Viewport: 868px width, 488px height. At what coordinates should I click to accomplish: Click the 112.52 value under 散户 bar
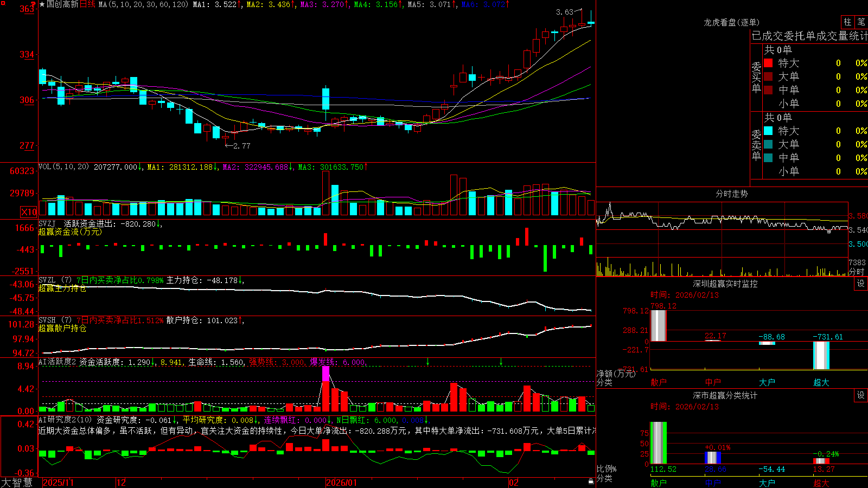click(663, 469)
